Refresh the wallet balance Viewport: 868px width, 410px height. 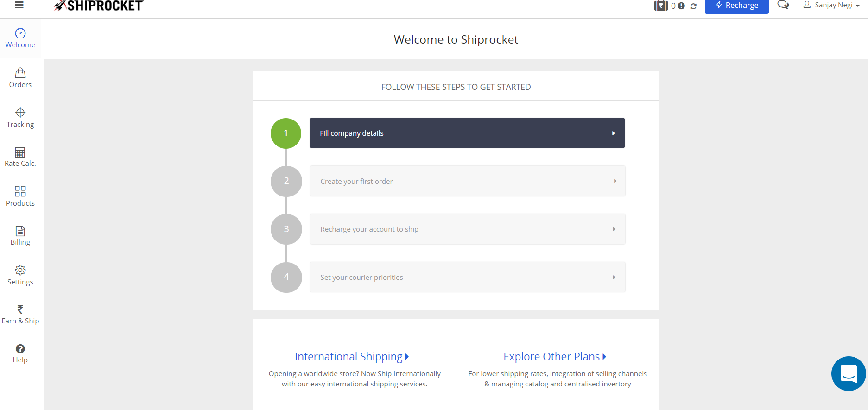tap(693, 6)
